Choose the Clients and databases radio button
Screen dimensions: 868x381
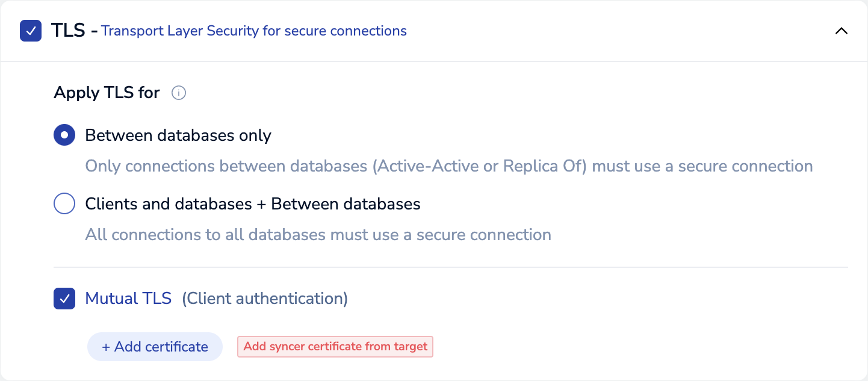[x=64, y=204]
